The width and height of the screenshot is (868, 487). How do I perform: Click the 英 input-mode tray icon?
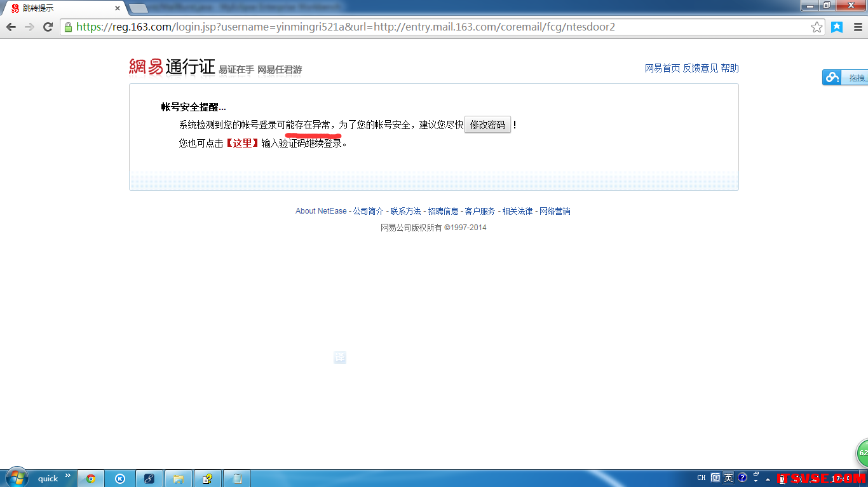[x=728, y=478]
